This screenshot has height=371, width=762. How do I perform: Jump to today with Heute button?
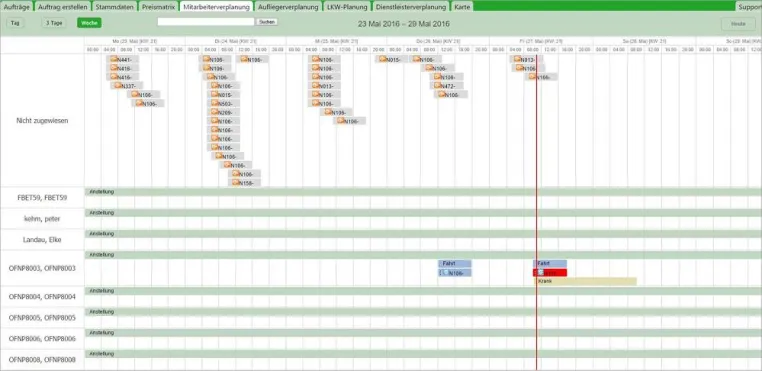click(738, 23)
